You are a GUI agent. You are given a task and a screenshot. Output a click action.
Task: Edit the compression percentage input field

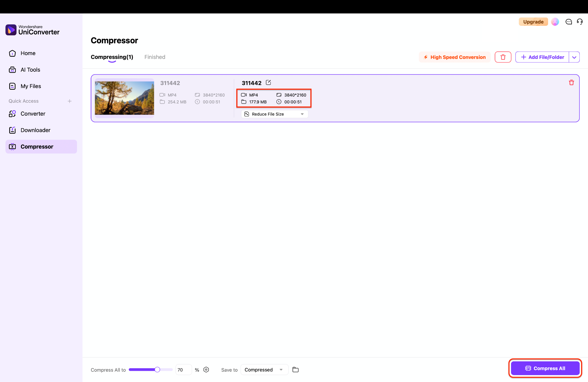183,370
